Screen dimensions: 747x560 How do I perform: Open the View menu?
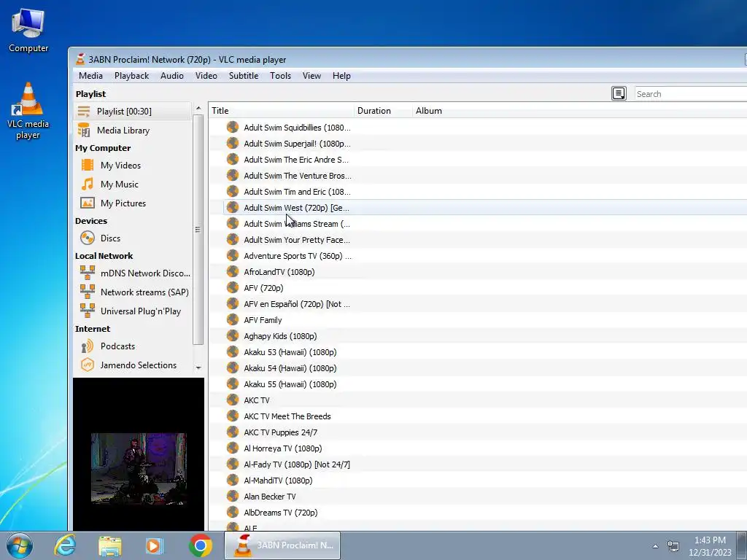311,76
